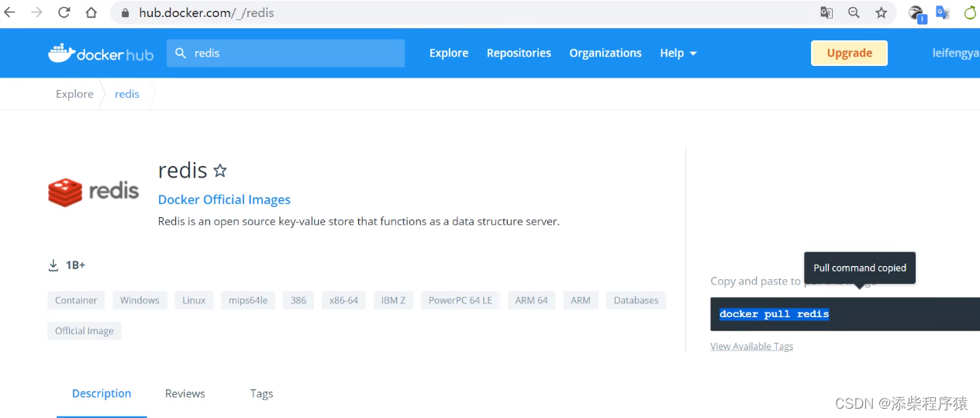This screenshot has height=418, width=980.
Task: Select the Container tag chip
Action: (76, 300)
